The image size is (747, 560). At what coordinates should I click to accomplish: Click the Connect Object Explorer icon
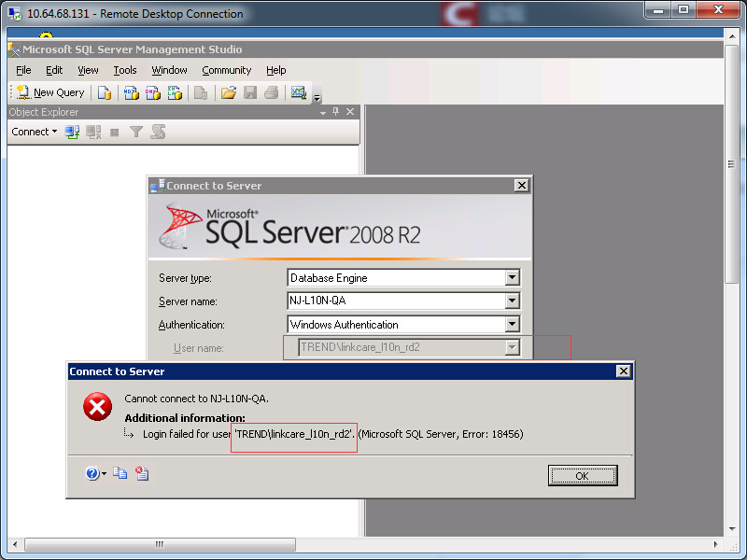click(72, 132)
